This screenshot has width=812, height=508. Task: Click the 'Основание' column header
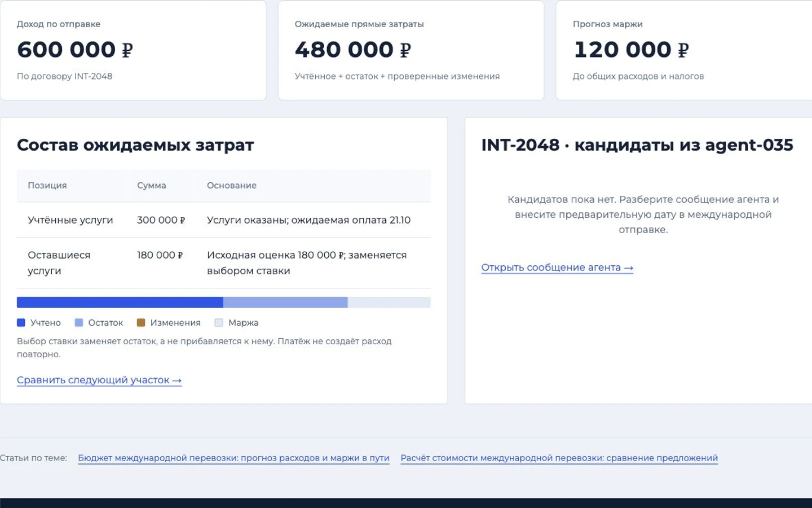point(232,186)
